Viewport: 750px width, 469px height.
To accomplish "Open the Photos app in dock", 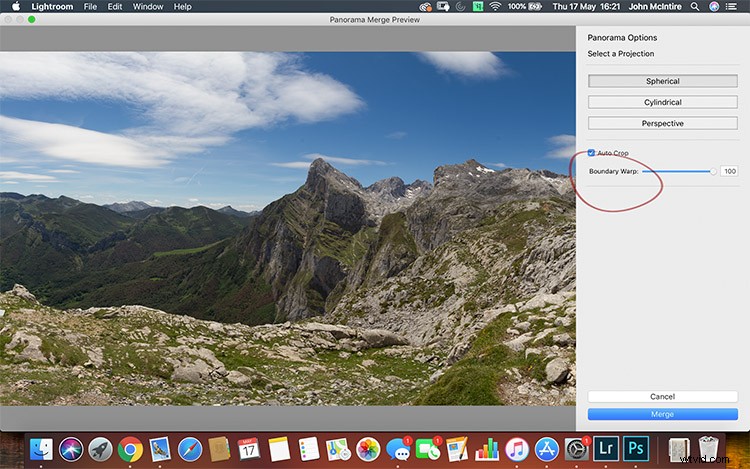I will [368, 449].
